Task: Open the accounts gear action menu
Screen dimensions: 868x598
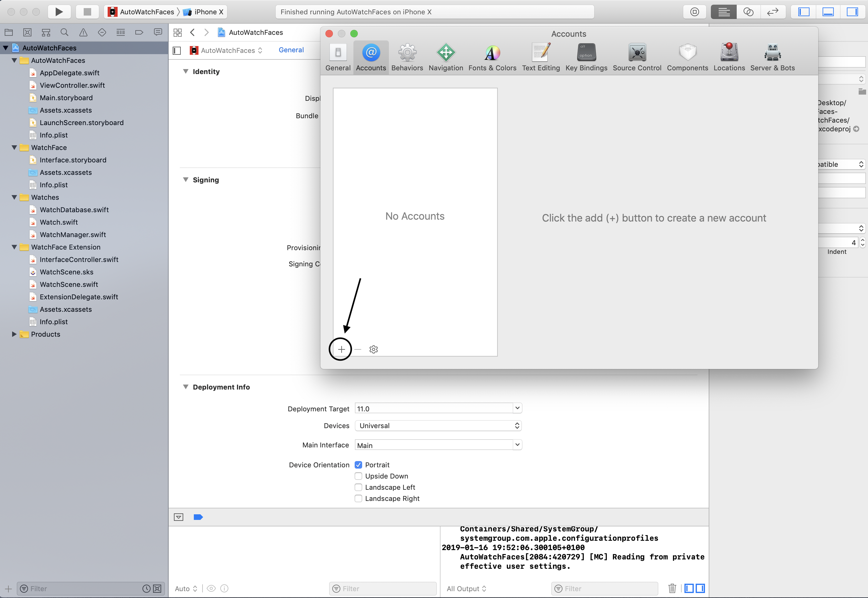Action: click(x=373, y=349)
